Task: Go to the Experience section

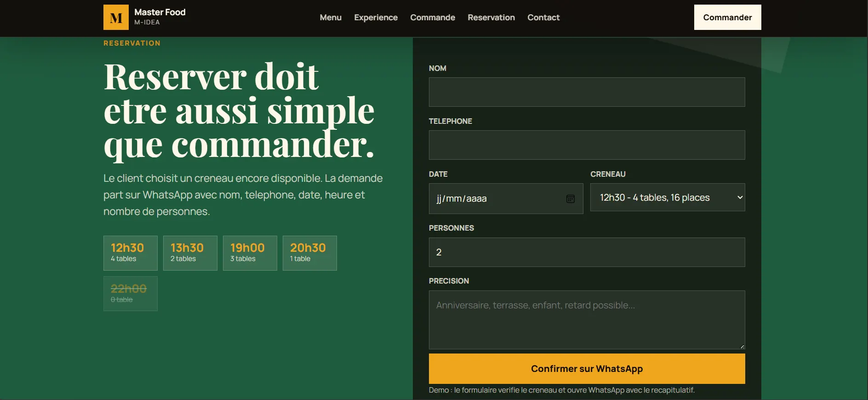Action: tap(376, 17)
